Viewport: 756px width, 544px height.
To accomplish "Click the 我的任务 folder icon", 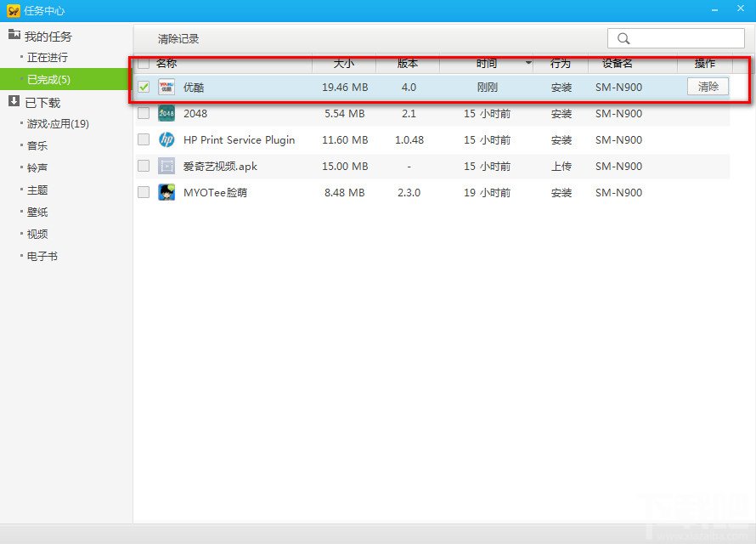I will pyautogui.click(x=14, y=35).
